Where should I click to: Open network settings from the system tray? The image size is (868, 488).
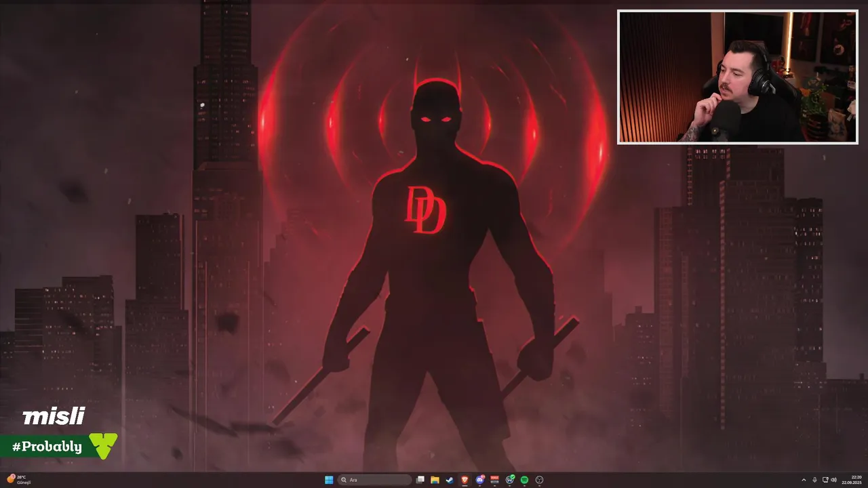pyautogui.click(x=825, y=480)
